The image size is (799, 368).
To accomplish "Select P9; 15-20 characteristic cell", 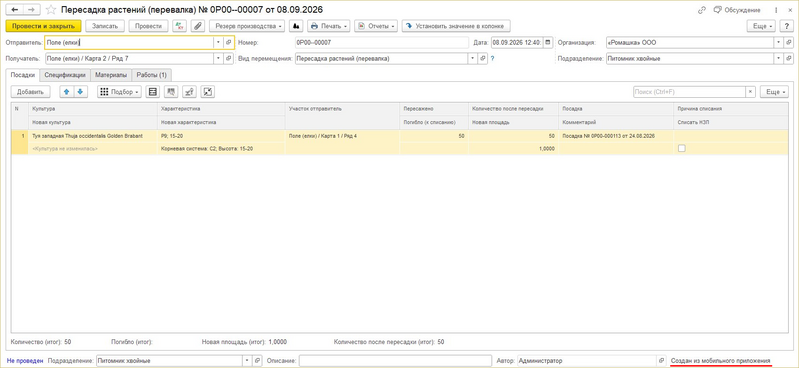I will pyautogui.click(x=222, y=136).
